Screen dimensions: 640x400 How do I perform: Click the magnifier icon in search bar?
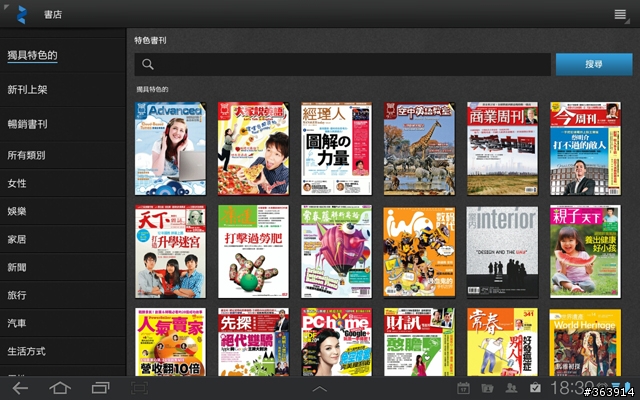[148, 64]
